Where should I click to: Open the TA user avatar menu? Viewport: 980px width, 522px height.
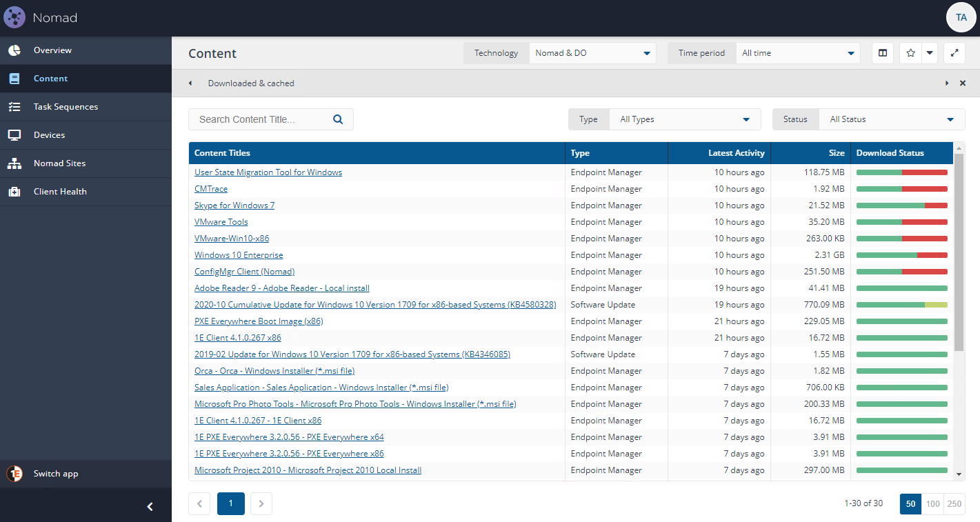961,18
